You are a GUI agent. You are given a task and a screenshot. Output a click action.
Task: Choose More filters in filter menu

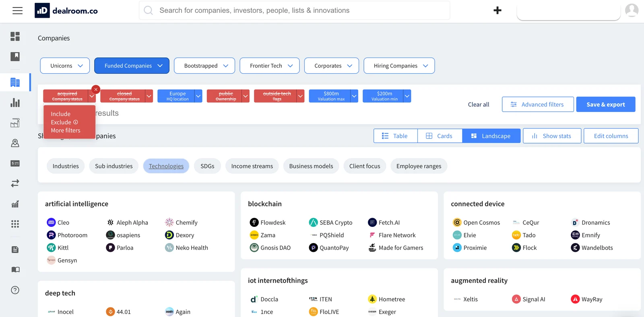click(66, 130)
